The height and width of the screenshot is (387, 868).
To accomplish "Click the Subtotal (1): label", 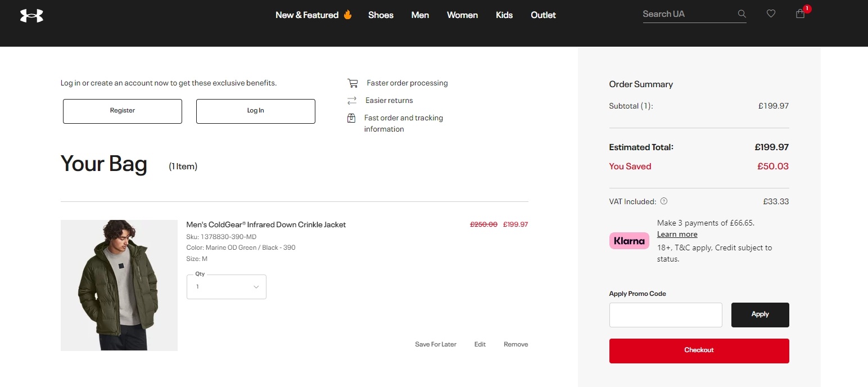I will pyautogui.click(x=631, y=106).
